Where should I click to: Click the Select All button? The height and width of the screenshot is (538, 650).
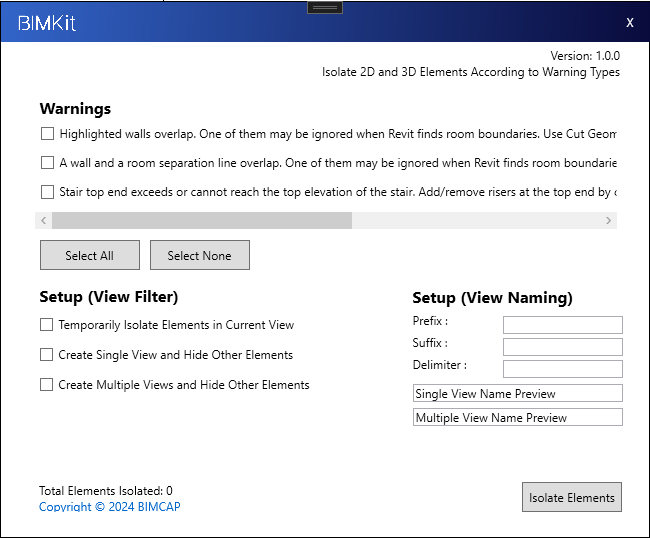point(90,255)
